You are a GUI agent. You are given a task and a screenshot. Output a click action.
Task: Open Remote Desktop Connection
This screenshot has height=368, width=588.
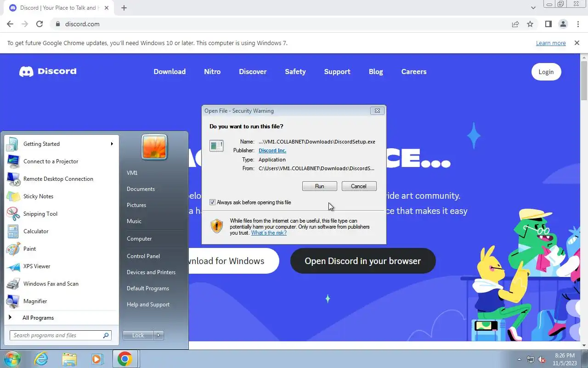(61, 178)
